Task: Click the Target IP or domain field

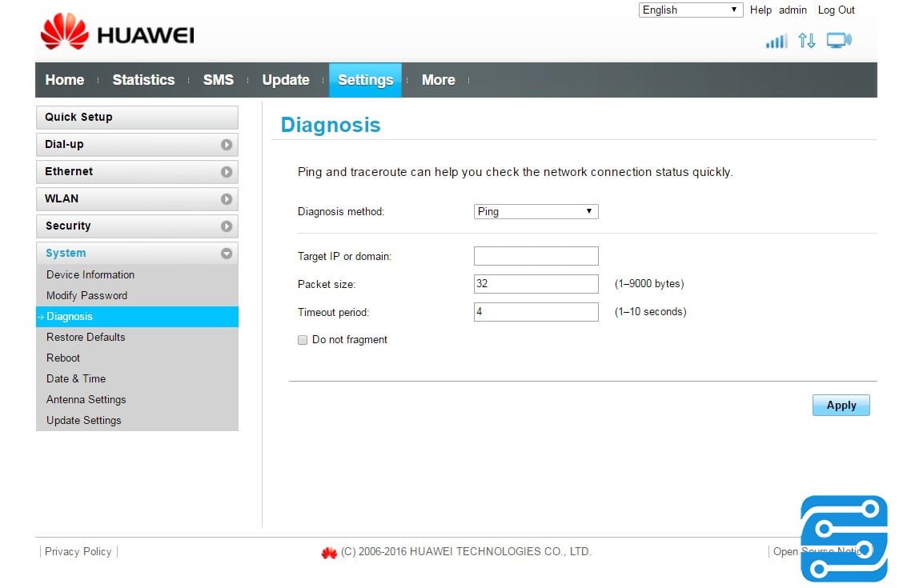Action: [x=536, y=256]
